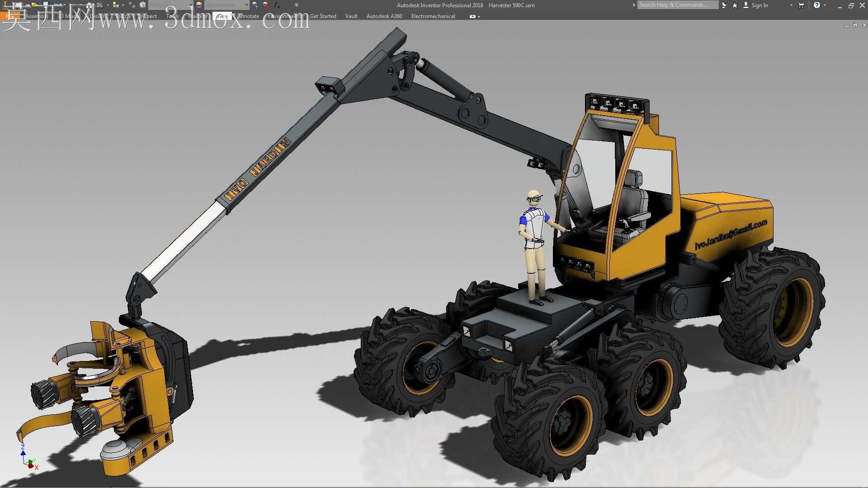Viewport: 868px width, 488px height.
Task: Click the Clear appearance override icon
Action: pos(266,5)
